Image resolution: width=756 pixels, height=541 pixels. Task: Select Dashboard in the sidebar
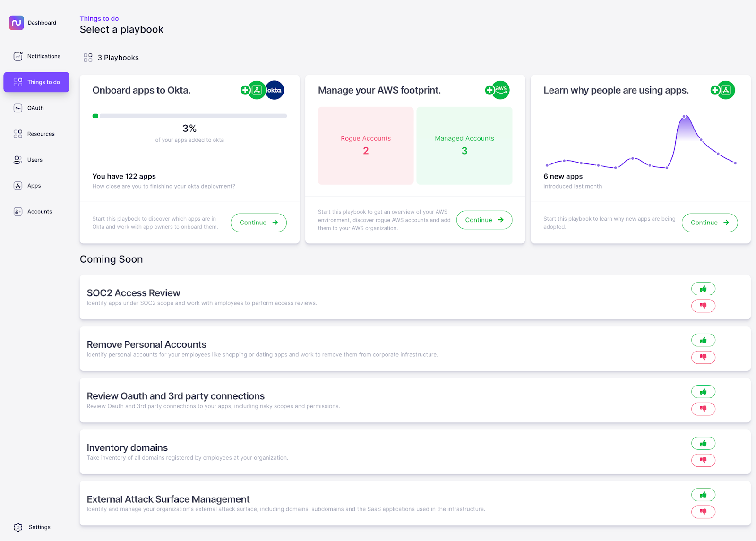[x=42, y=22]
